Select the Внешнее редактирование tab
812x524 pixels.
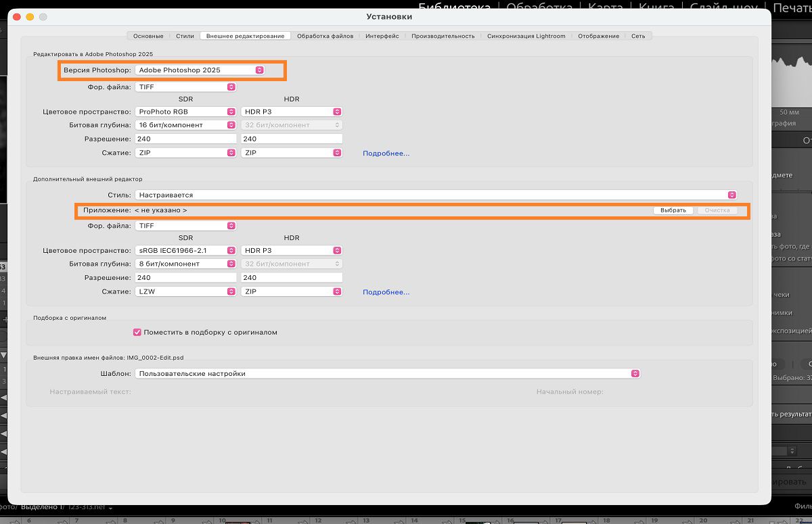(245, 36)
